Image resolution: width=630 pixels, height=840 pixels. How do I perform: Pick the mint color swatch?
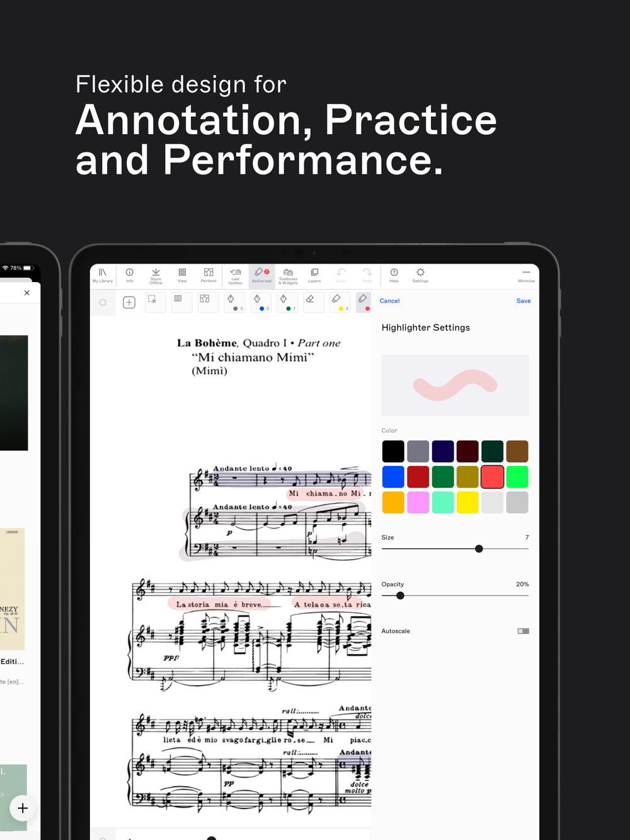pyautogui.click(x=443, y=502)
